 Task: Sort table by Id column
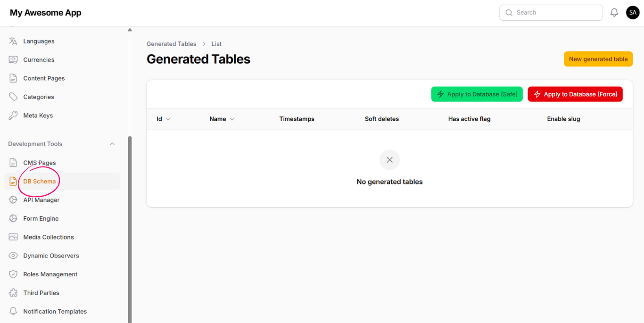pos(163,119)
